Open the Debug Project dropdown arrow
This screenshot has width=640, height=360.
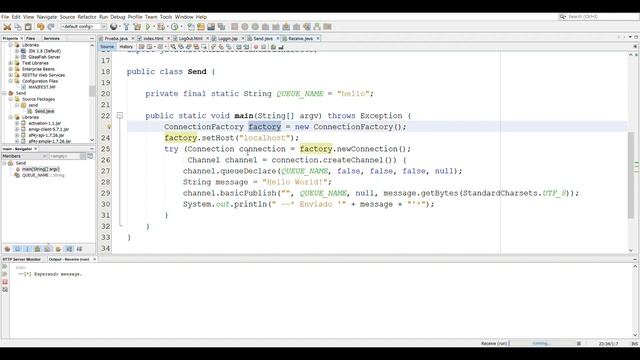coord(167,27)
